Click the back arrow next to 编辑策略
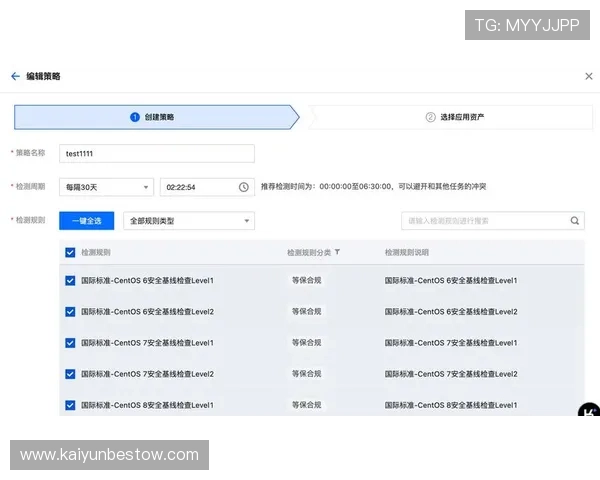 tap(15, 76)
